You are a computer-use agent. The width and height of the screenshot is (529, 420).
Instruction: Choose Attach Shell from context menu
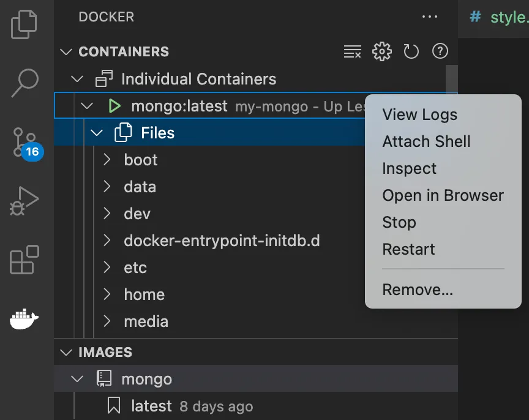pos(443,141)
